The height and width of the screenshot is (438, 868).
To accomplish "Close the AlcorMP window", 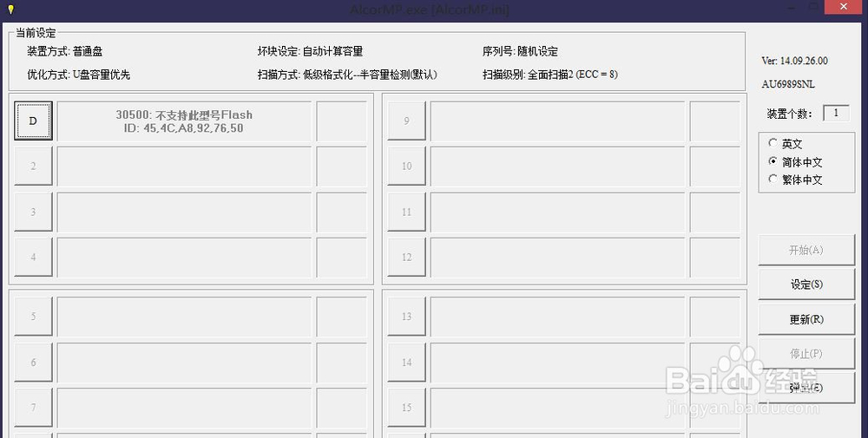I will pyautogui.click(x=843, y=7).
